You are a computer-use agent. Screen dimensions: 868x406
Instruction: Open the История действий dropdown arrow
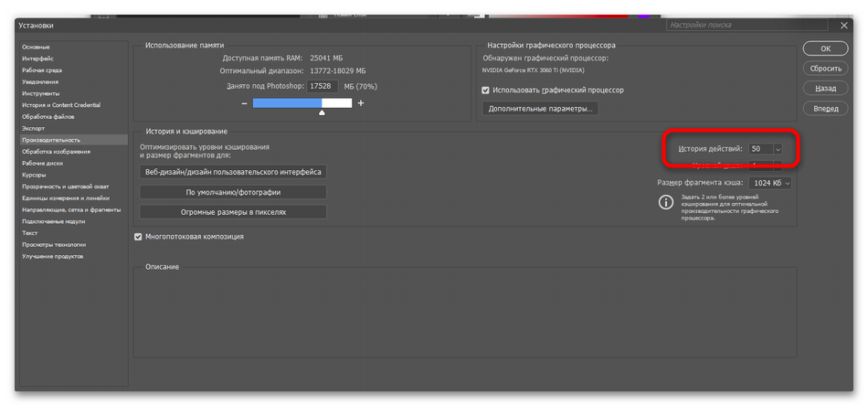tap(778, 148)
